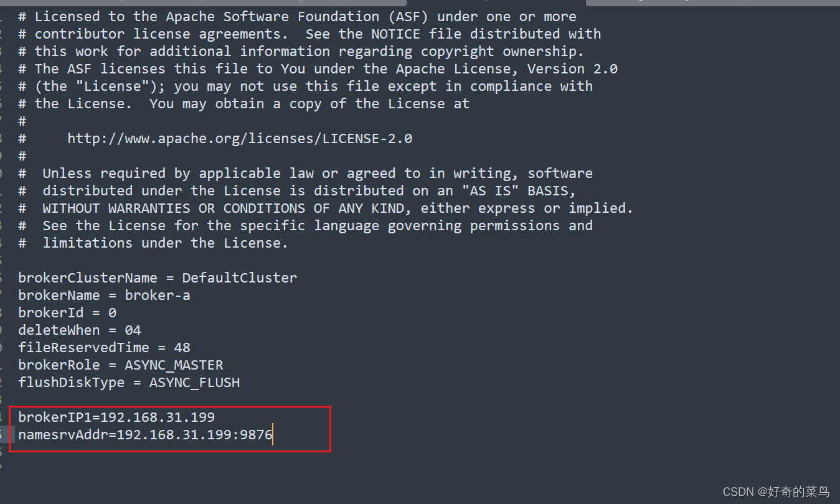Click the deleteWhen = 04 line
Screen dimensions: 840x504
80,330
